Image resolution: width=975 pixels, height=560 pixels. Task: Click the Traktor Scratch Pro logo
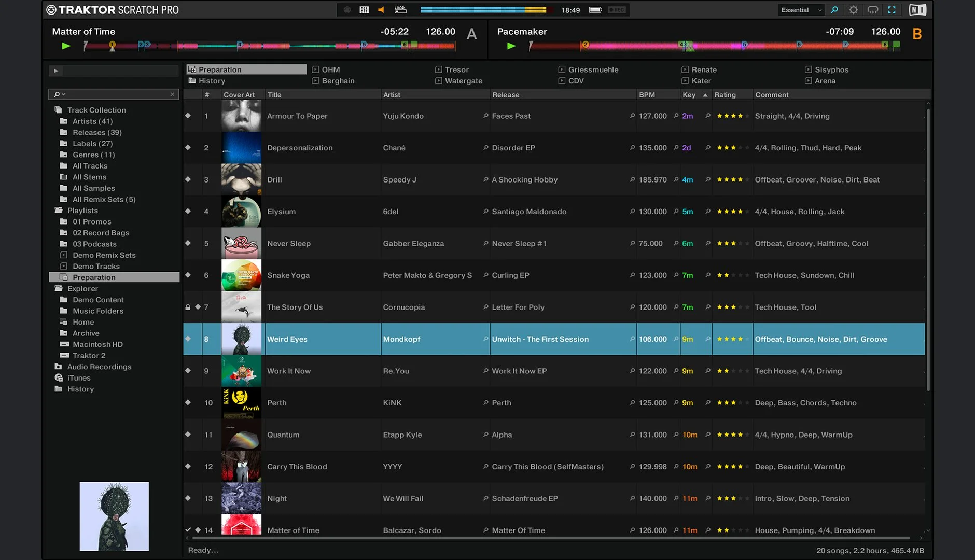(113, 10)
